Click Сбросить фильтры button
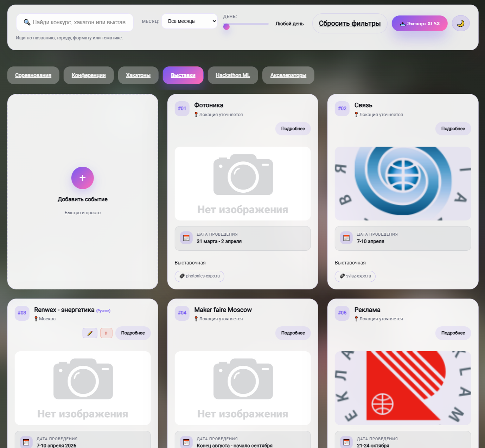 click(350, 24)
